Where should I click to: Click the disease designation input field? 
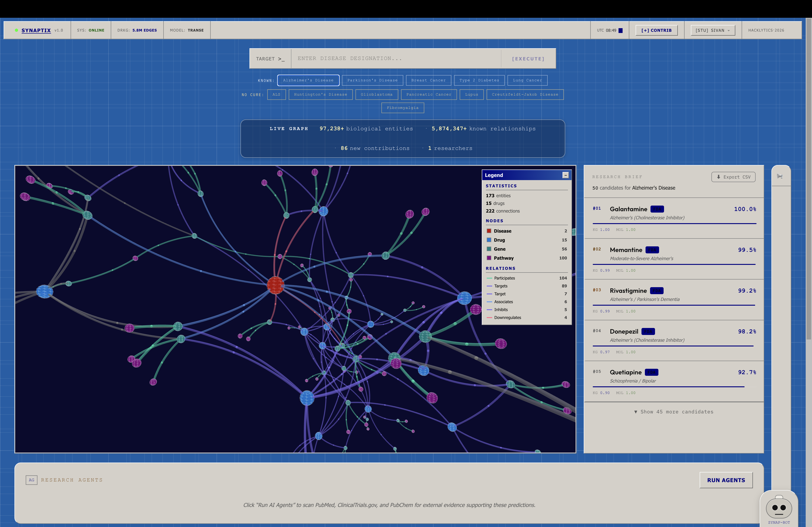(x=396, y=59)
